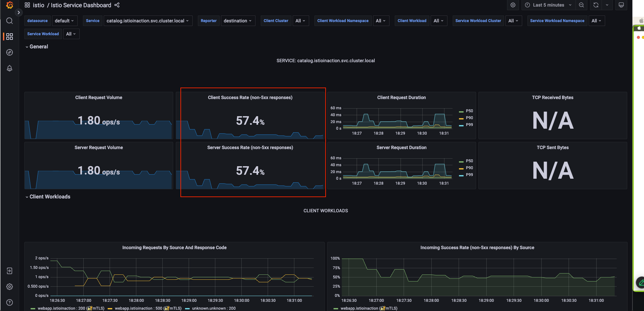Open the Help question mark icon
Viewport: 644px width, 311px height.
pos(10,302)
